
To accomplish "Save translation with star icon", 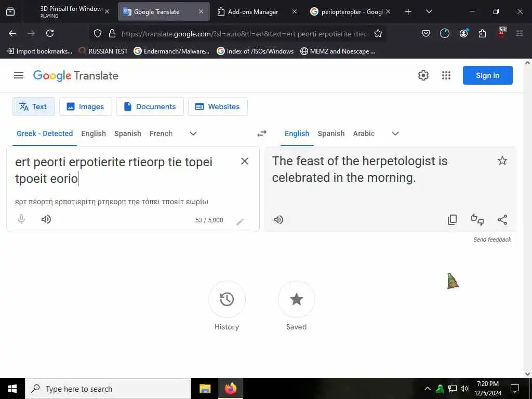I will (502, 161).
